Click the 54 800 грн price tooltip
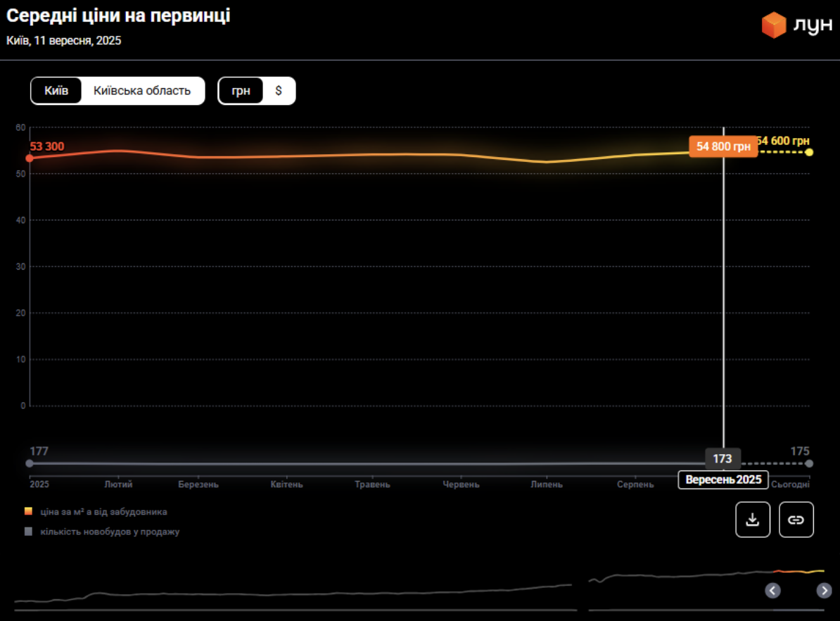The image size is (840, 621). [723, 146]
